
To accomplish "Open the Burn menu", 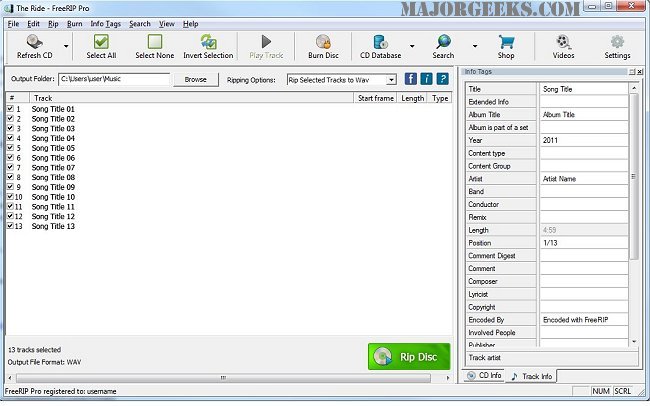I will click(x=75, y=24).
